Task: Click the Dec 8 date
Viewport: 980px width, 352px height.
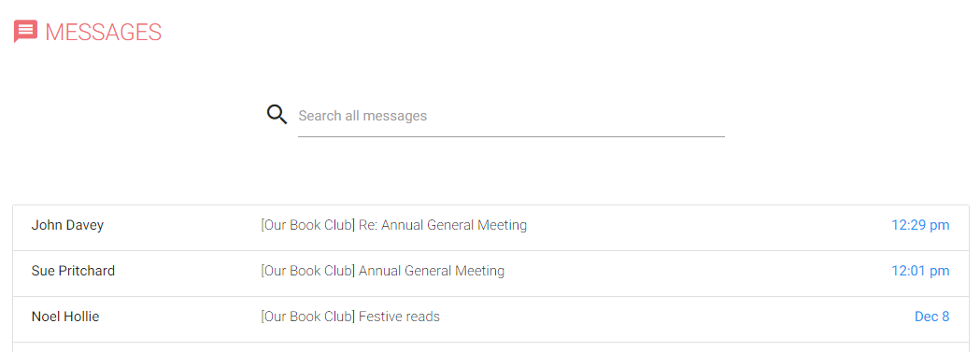Action: (931, 317)
